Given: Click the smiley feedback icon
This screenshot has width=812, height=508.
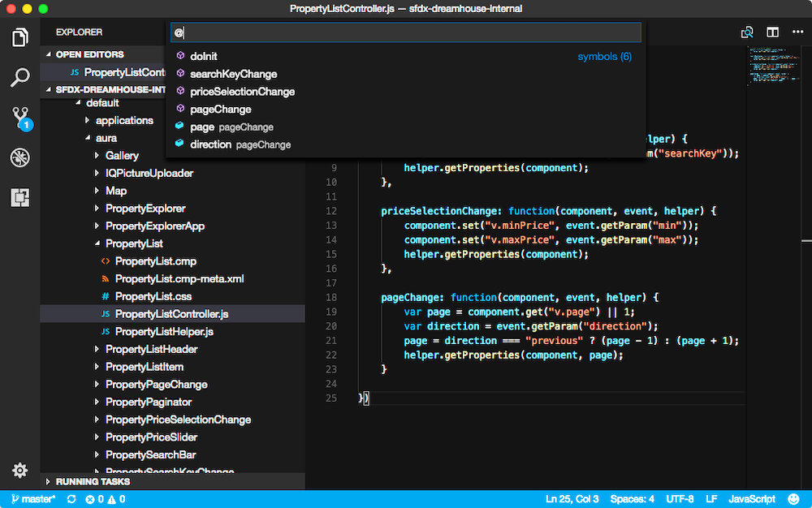Looking at the screenshot, I should 794,499.
